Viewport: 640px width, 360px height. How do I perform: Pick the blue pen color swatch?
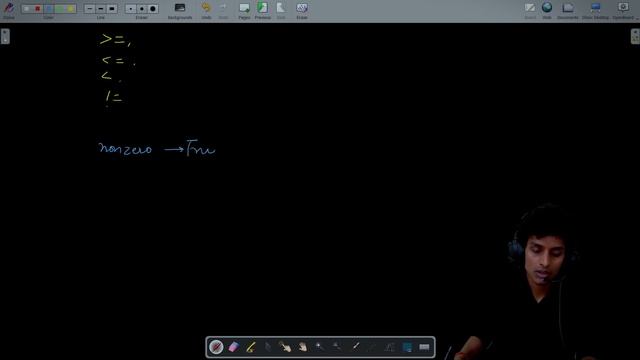[x=49, y=9]
